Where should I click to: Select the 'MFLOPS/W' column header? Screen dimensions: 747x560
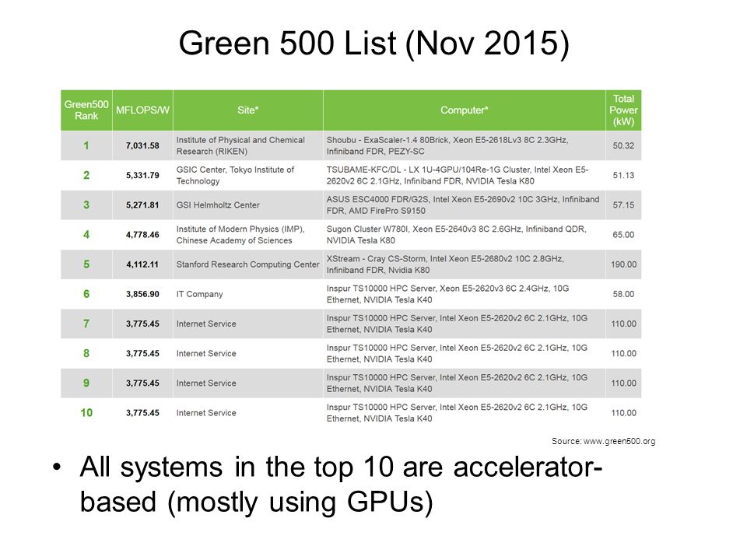click(142, 110)
